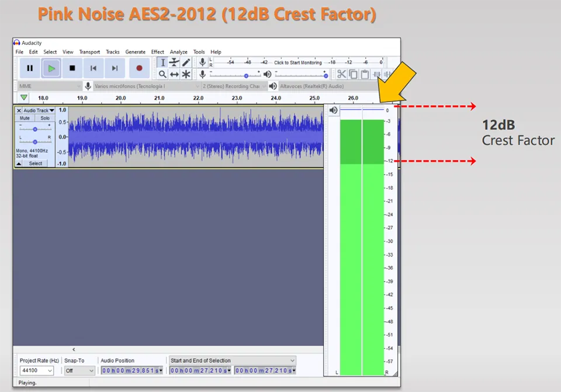
Task: Click microphone icon beside recording device
Action: (x=88, y=86)
